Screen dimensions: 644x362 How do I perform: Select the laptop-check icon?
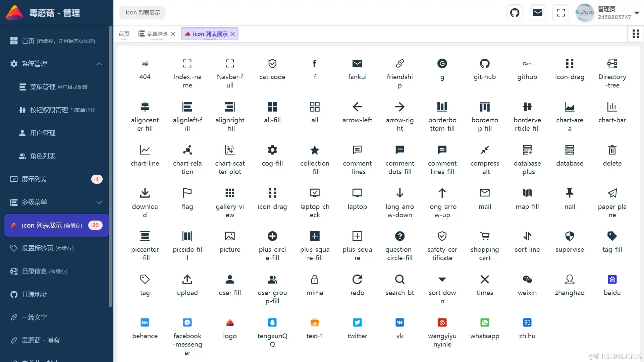[x=315, y=193]
